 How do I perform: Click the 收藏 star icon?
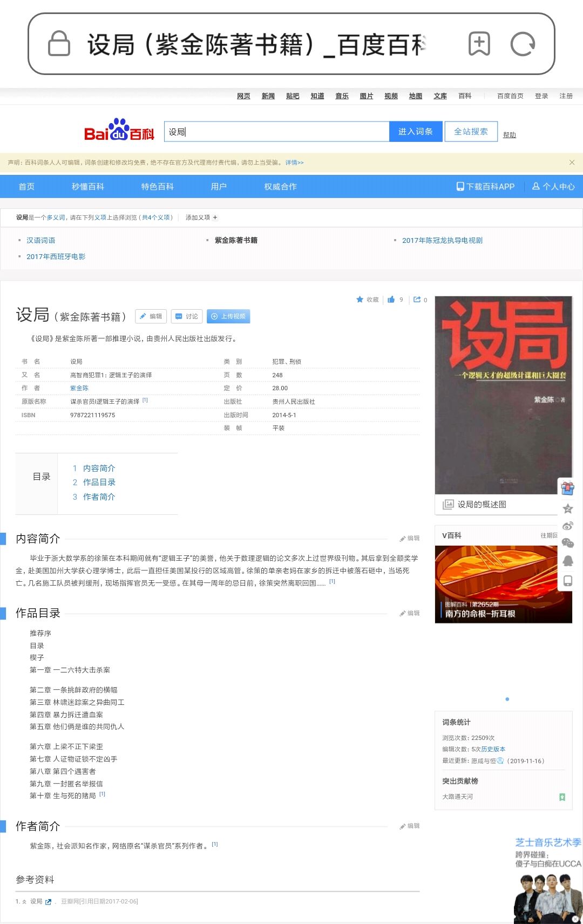pyautogui.click(x=360, y=300)
